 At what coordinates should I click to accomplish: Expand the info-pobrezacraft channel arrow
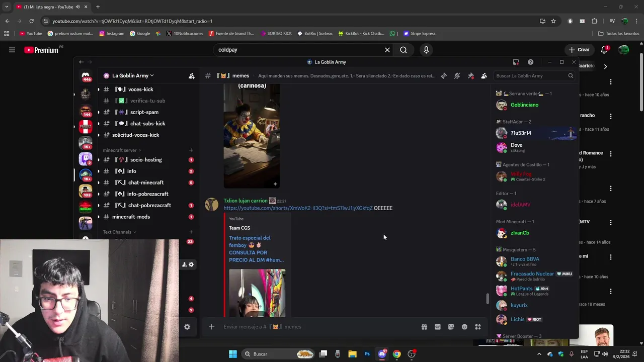[99, 194]
